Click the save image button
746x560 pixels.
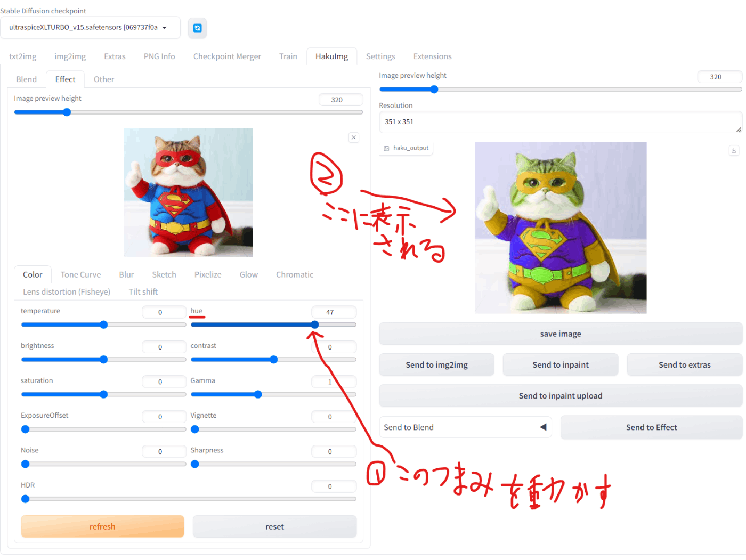pos(561,334)
